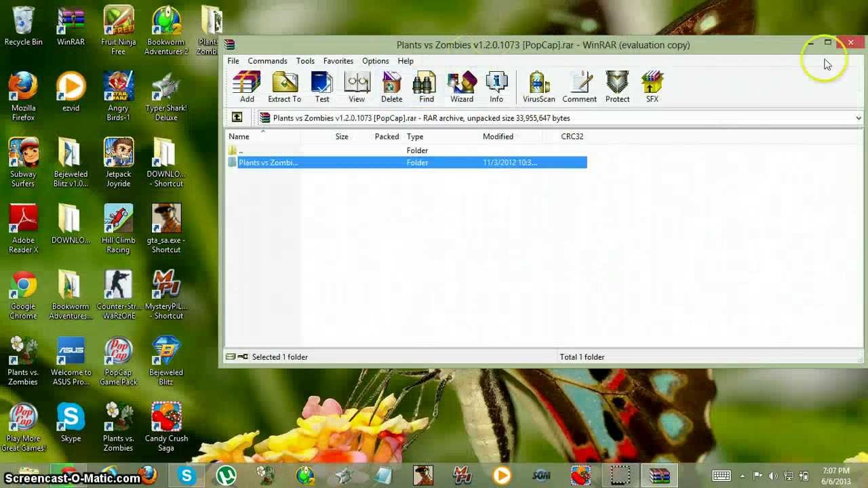Select the Jetpack Joyride desktop icon
Image resolution: width=868 pixels, height=488 pixels.
[x=118, y=163]
